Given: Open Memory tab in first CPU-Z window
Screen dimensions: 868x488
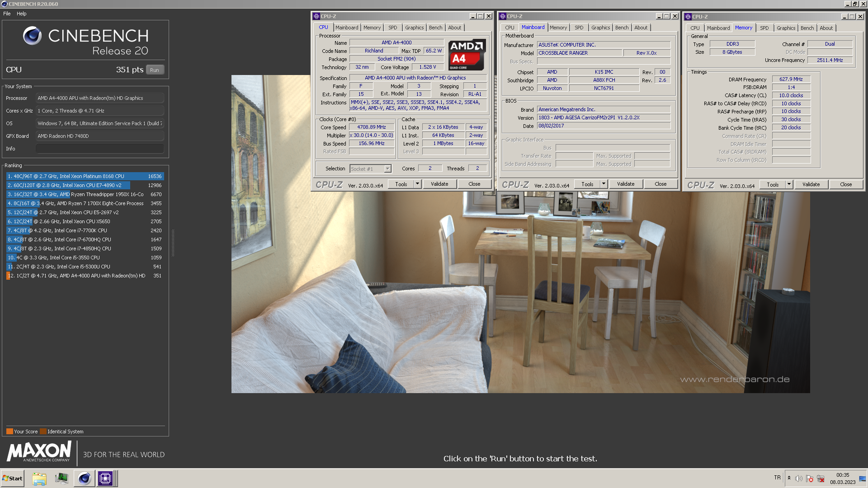Looking at the screenshot, I should 372,28.
